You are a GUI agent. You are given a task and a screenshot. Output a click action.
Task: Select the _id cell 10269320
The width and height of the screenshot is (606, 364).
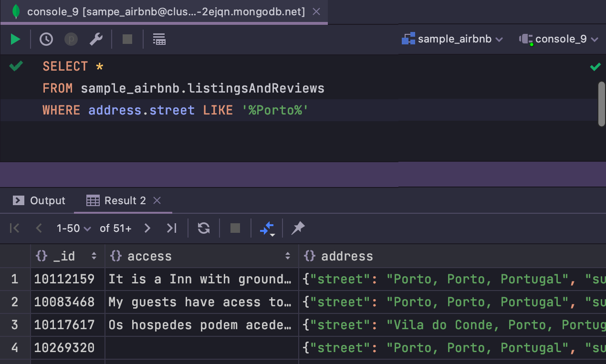pyautogui.click(x=68, y=348)
